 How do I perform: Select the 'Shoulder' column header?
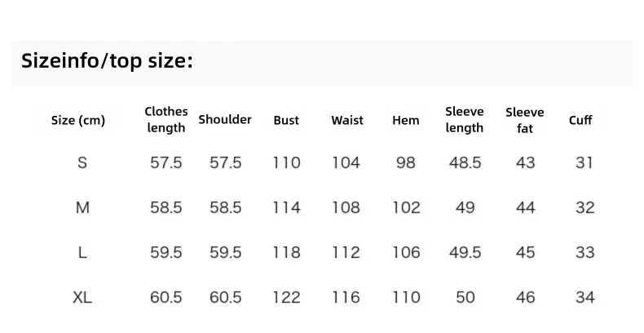225,120
